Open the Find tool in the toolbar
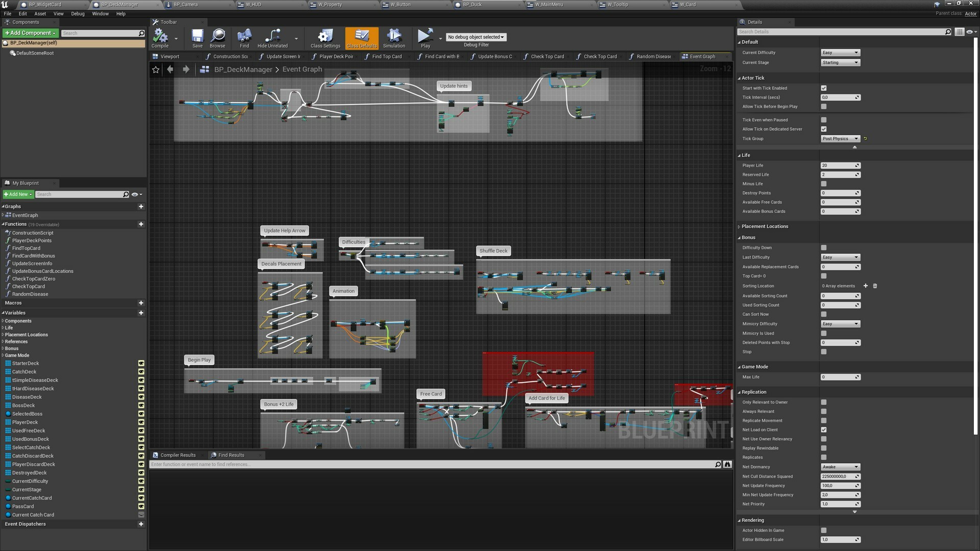 pyautogui.click(x=244, y=38)
